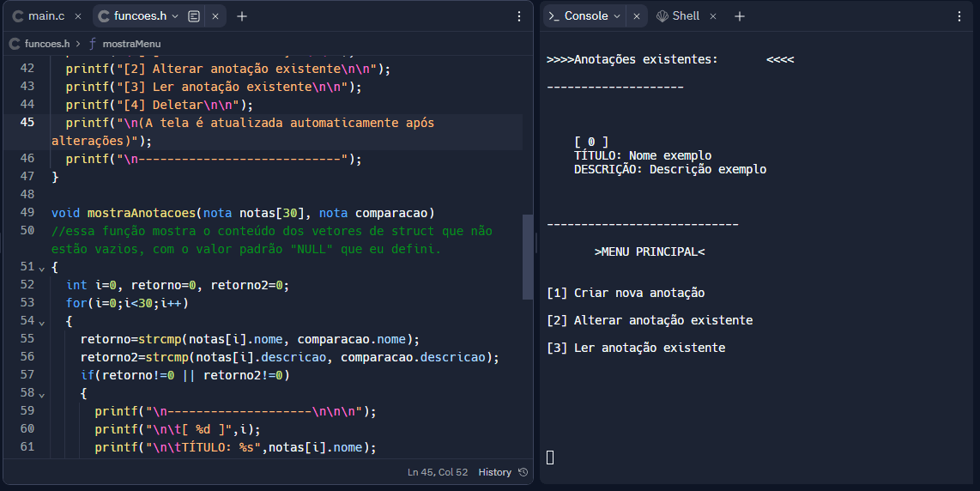
Task: Add new tab in the console pane
Action: 740,16
